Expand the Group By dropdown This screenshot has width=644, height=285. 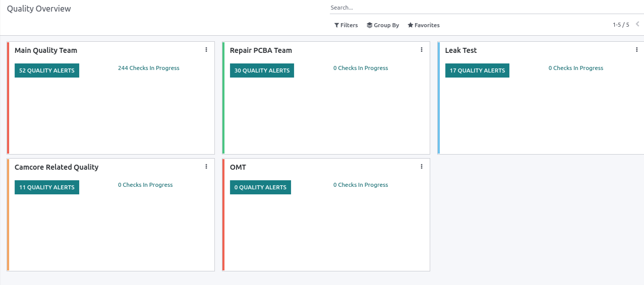383,25
